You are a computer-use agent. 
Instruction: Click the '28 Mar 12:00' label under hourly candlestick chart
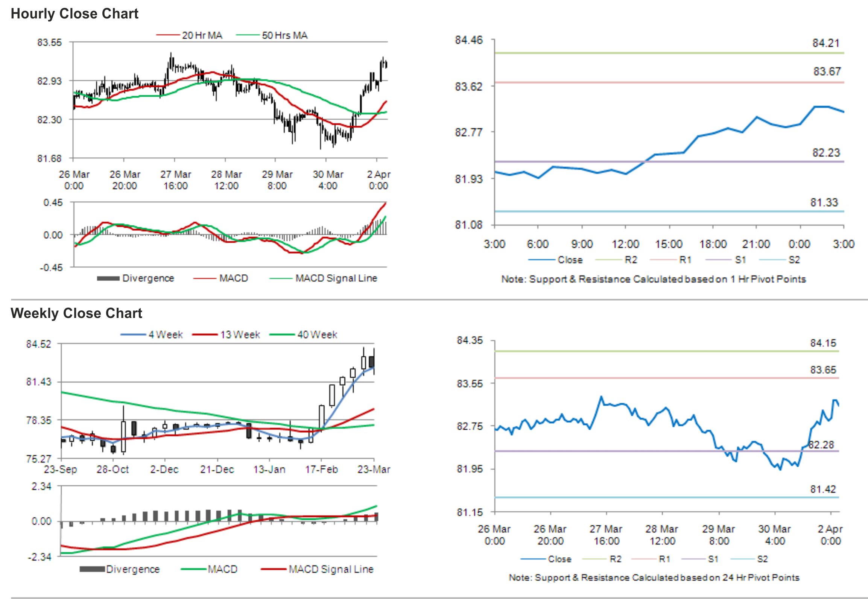point(227,180)
